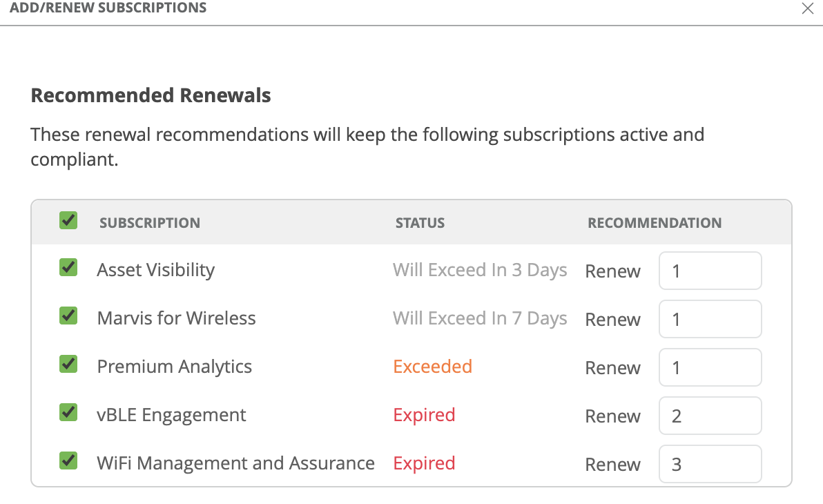Click the Will Exceed In 7 Days status
The width and height of the screenshot is (823, 504).
click(x=480, y=318)
